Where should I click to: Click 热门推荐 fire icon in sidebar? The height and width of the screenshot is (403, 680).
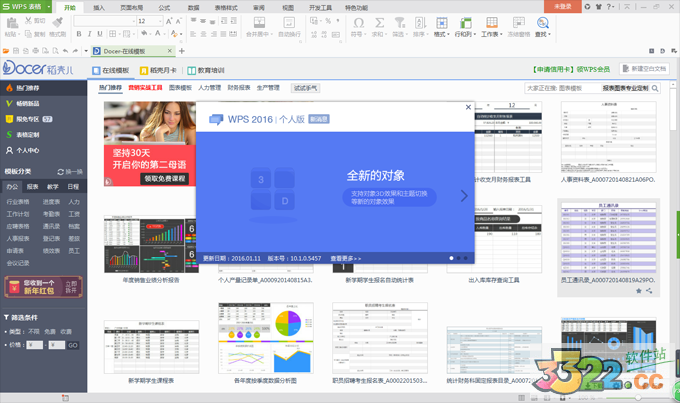pyautogui.click(x=9, y=88)
